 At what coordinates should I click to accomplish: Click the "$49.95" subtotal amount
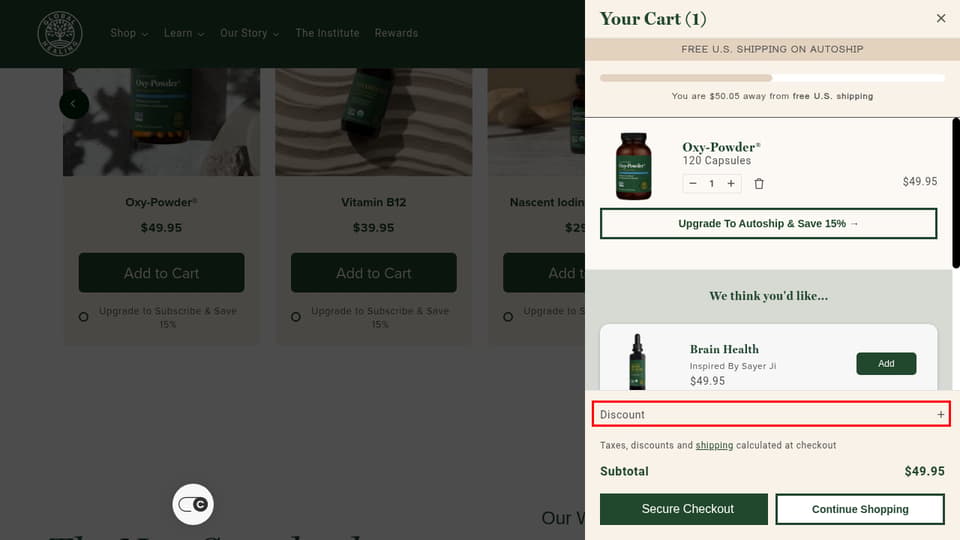[924, 471]
